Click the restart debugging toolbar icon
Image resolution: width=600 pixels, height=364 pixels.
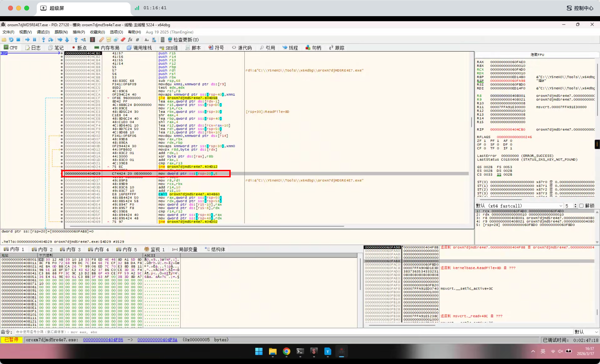tap(11, 40)
